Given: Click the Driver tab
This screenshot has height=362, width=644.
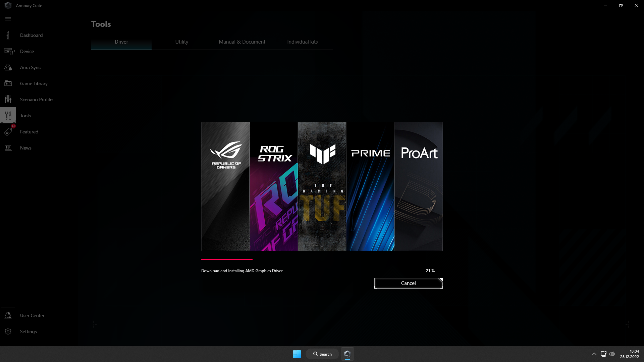Looking at the screenshot, I should [121, 42].
